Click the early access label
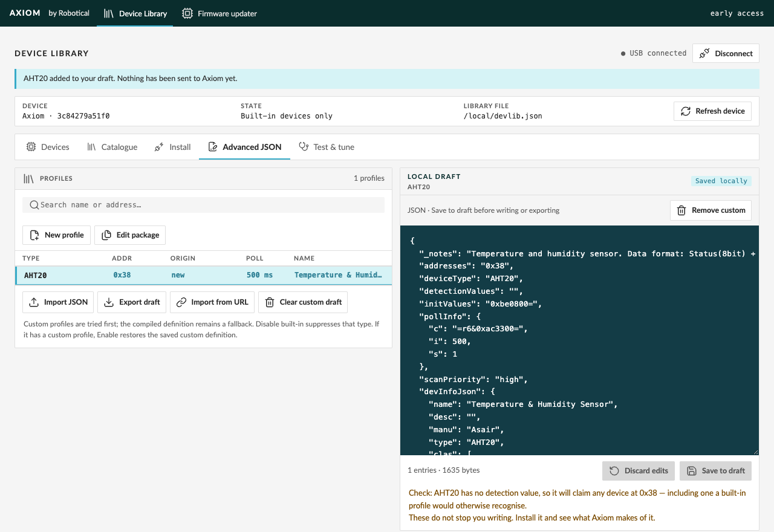The image size is (774, 532). click(737, 13)
